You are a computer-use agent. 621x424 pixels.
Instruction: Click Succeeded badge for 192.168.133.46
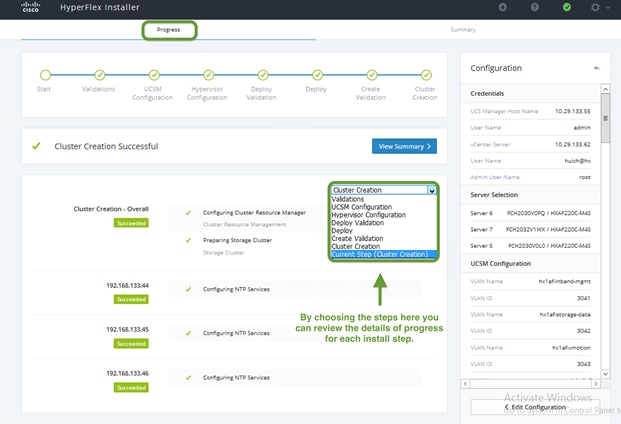131,388
